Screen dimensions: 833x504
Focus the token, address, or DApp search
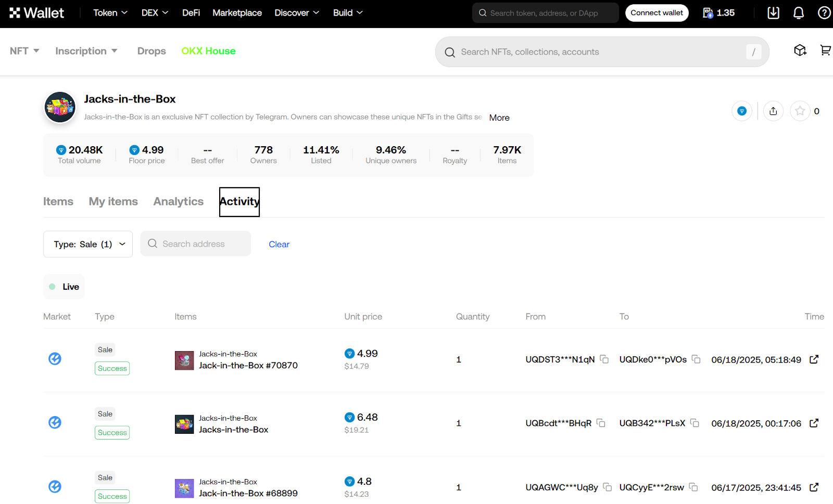point(545,13)
